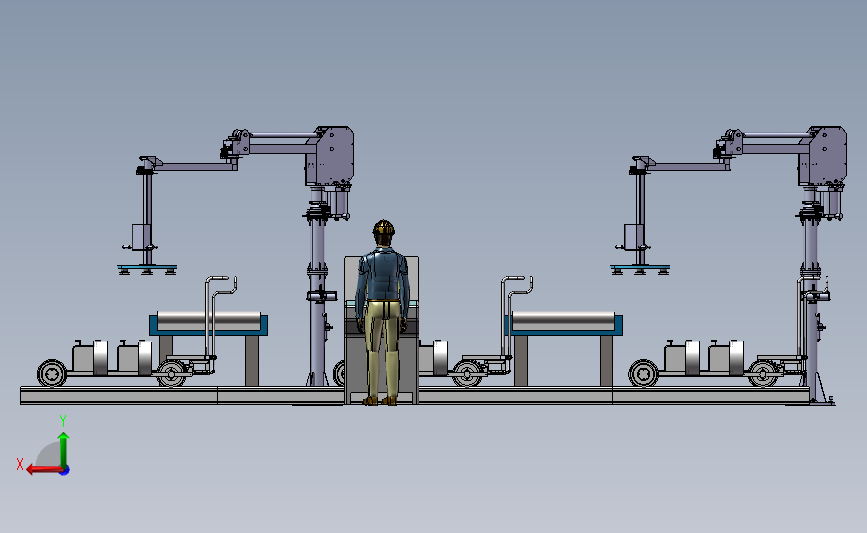Viewport: 867px width, 533px height.
Task: Select the left vertical support column
Action: coord(317,288)
